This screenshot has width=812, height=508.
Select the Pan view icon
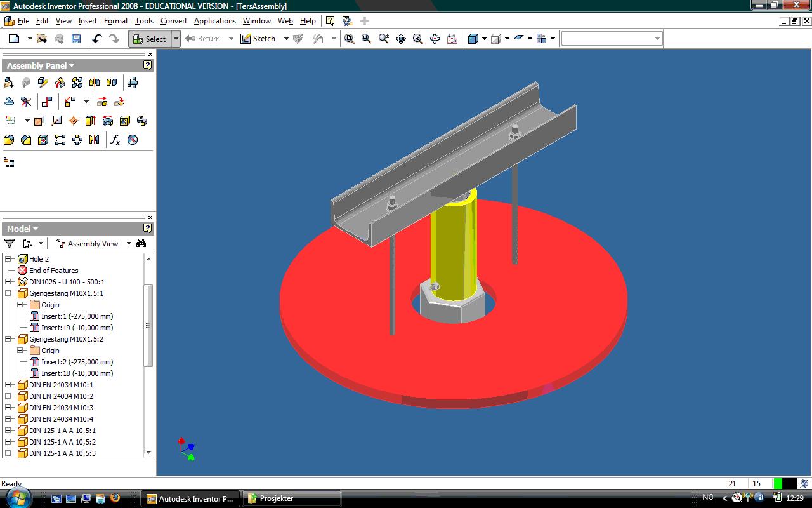[x=401, y=39]
